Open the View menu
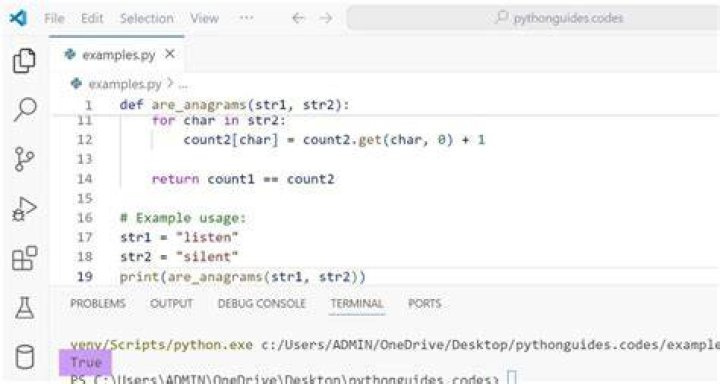Image resolution: width=720 pixels, height=384 pixels. [x=204, y=18]
